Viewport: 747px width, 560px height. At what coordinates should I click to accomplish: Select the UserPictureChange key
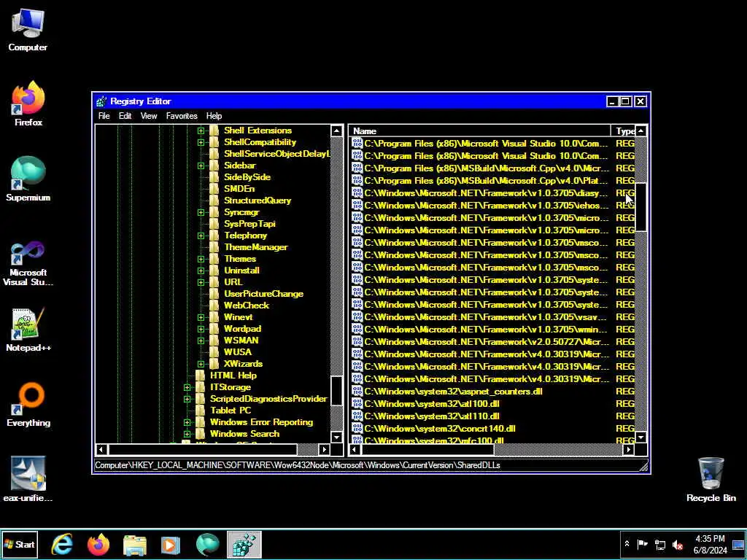(263, 294)
